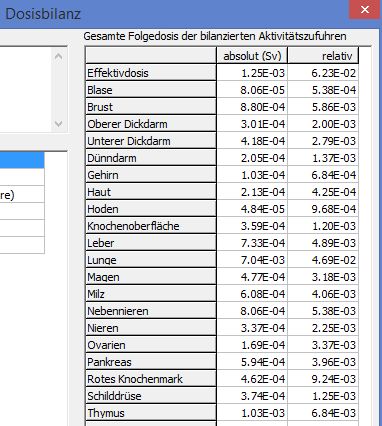Click relative value 5.38E-04 for Blase
The image size is (382, 426).
323,90
